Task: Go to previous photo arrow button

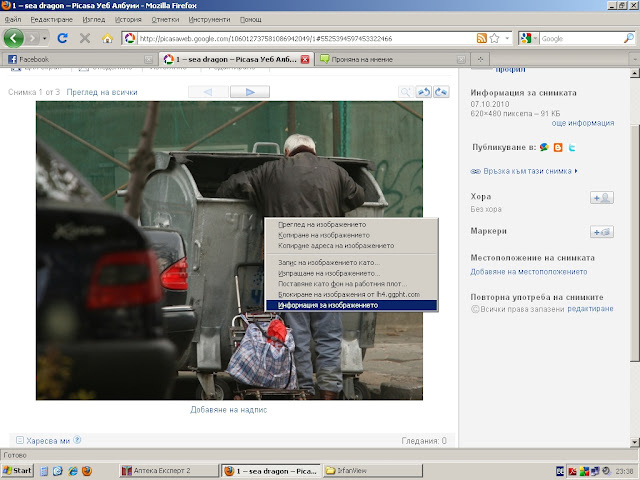Action: click(208, 92)
